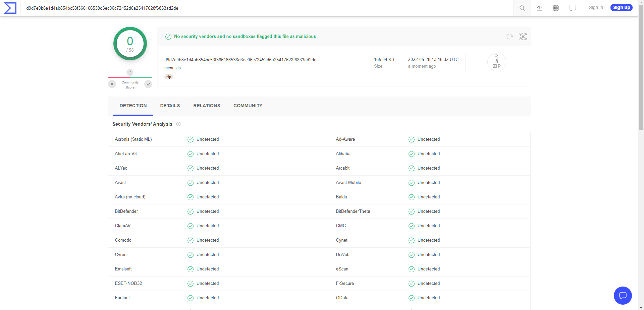Viewport: 644px width, 310px height.
Task: Open the graph view icon beside reanalyze
Action: 523,37
